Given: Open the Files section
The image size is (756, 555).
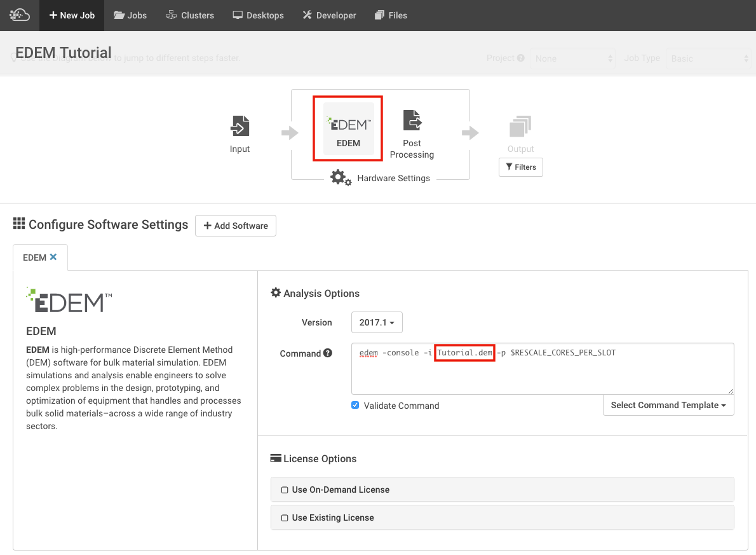Looking at the screenshot, I should pyautogui.click(x=391, y=15).
